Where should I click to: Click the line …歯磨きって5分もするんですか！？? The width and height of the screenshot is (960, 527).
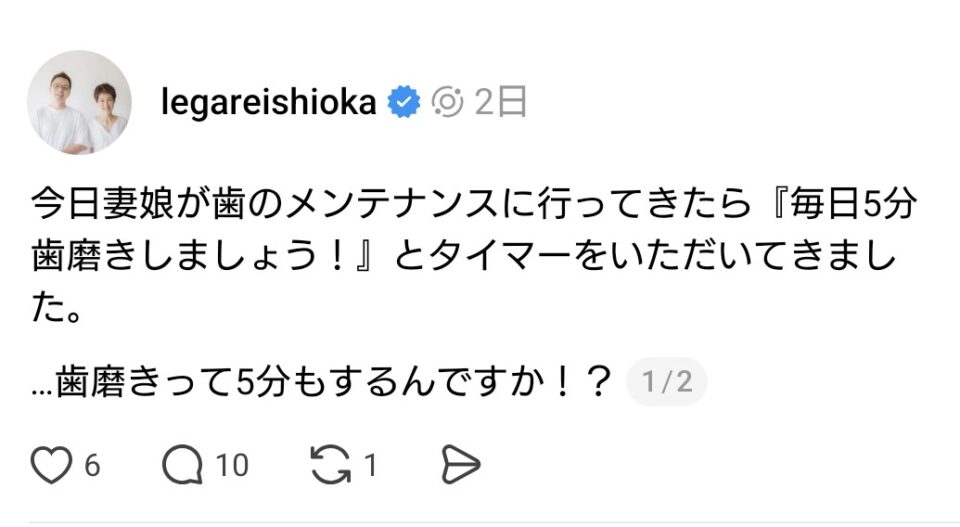pyautogui.click(x=320, y=383)
